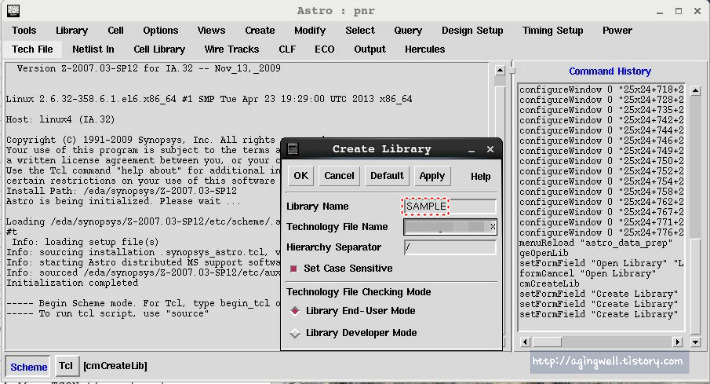Image resolution: width=710 pixels, height=384 pixels.
Task: Open the Hercules menu
Action: 425,49
